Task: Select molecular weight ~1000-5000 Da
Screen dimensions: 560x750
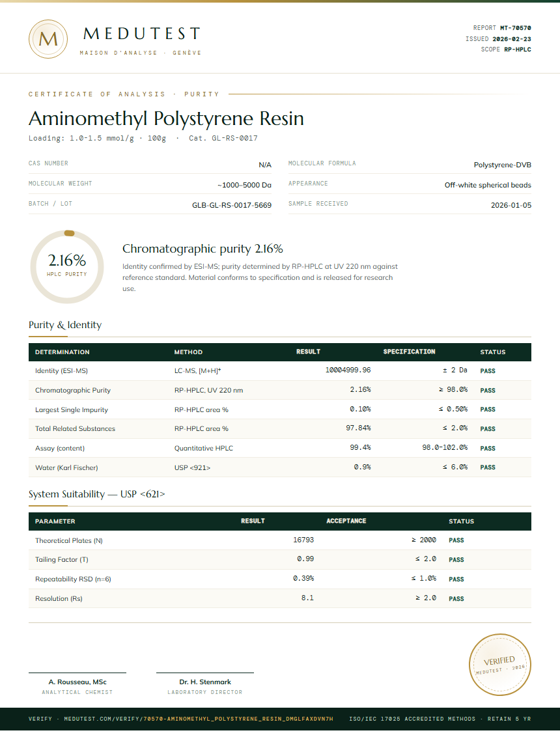Action: 244,185
